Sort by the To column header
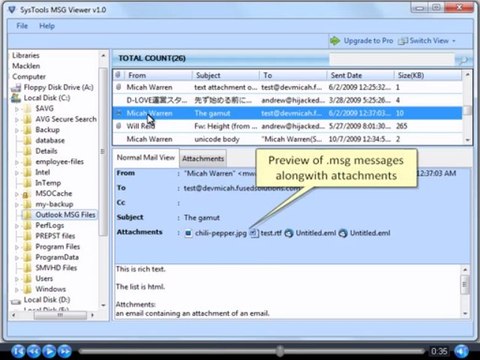This screenshot has width=480, height=360. coord(293,75)
